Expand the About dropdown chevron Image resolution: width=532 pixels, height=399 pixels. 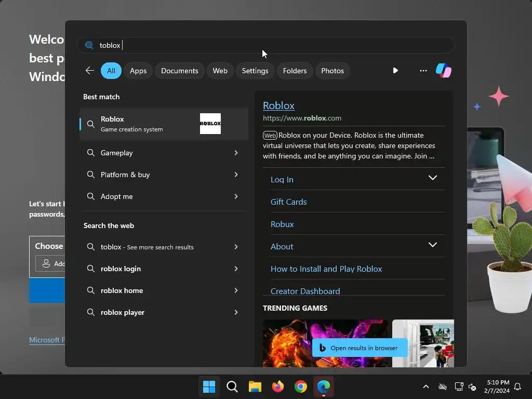click(x=433, y=245)
